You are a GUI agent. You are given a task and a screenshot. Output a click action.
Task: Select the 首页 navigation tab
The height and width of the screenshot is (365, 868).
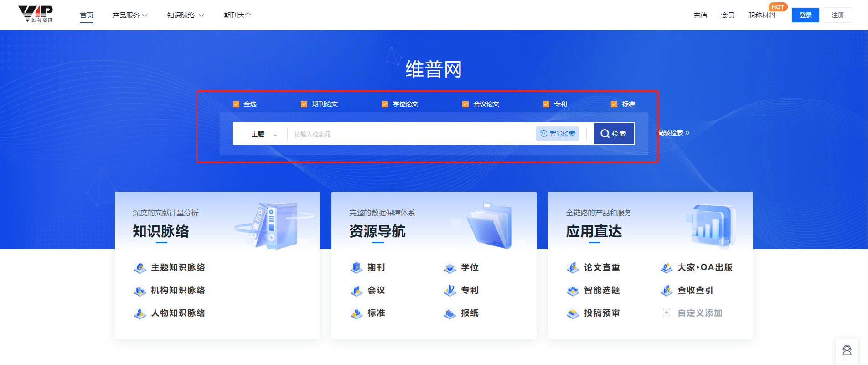(87, 15)
